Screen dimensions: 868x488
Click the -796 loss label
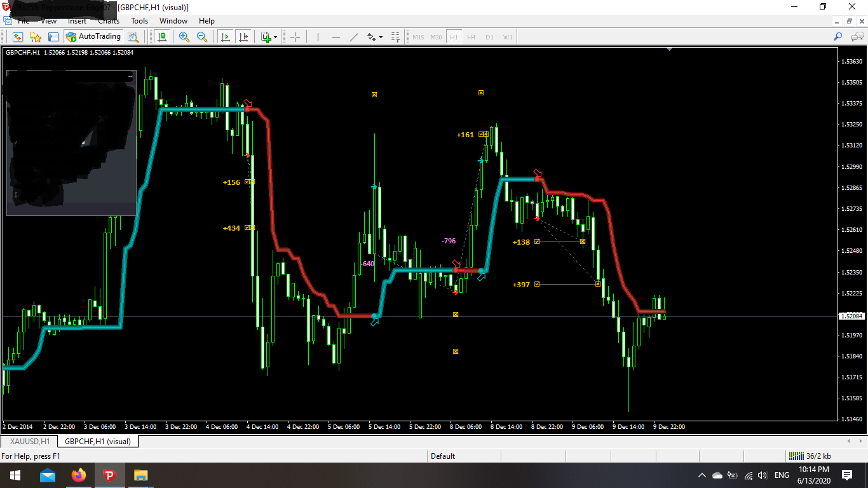449,241
